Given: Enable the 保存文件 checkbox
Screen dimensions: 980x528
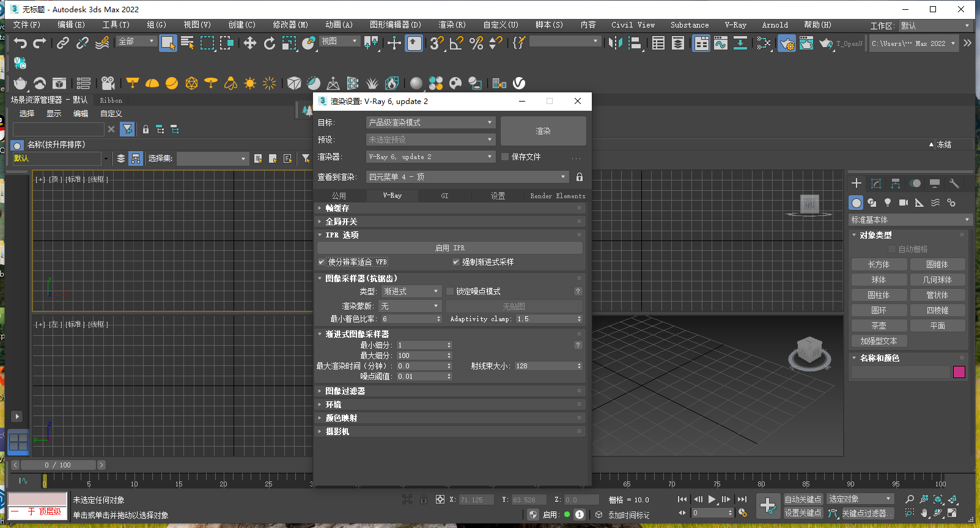Looking at the screenshot, I should coord(505,157).
